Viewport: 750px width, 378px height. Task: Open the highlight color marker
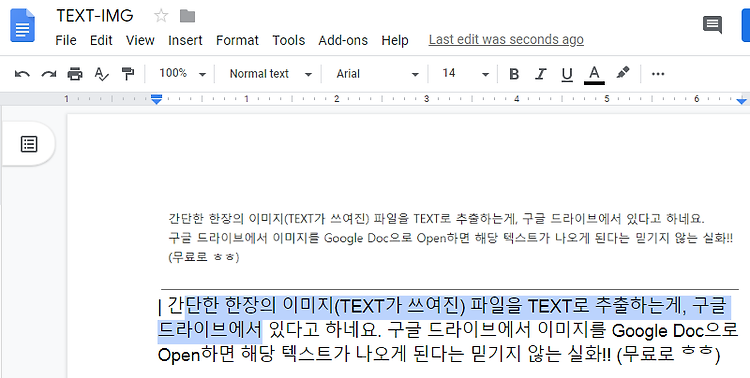(x=622, y=73)
